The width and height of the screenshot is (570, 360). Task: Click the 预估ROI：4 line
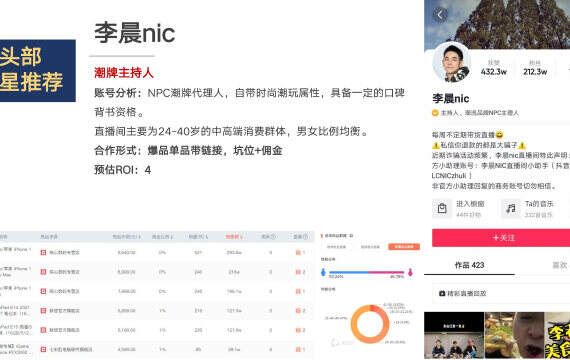coord(123,170)
